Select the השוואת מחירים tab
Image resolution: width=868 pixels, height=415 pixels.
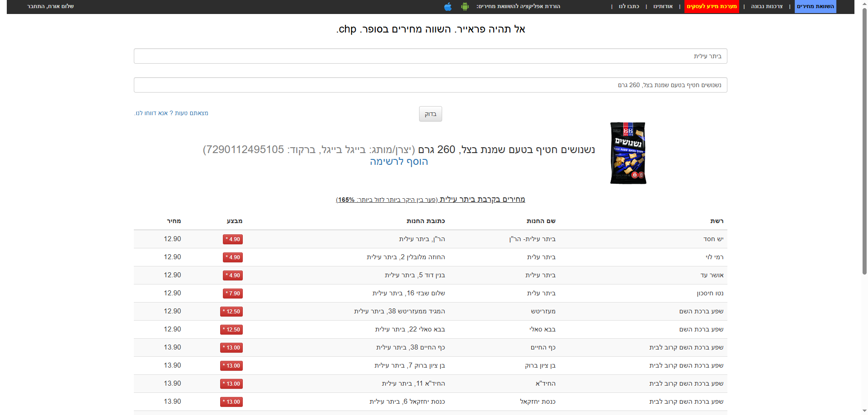tap(815, 6)
